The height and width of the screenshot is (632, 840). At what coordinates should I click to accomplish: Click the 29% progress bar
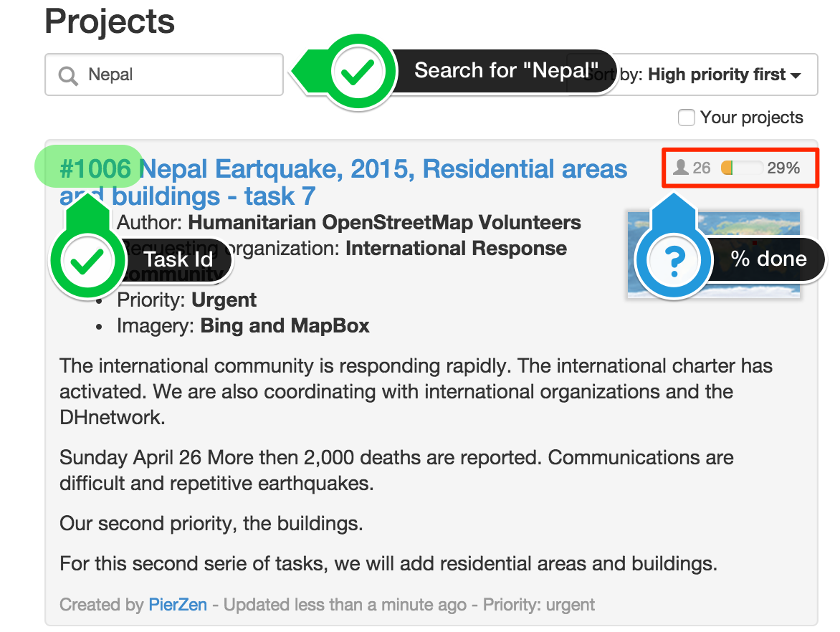click(742, 168)
